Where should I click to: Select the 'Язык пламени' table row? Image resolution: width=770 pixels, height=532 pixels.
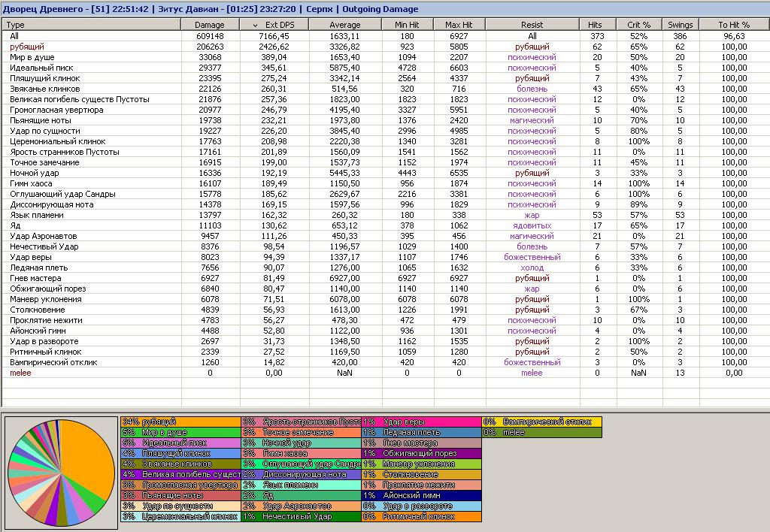385,215
